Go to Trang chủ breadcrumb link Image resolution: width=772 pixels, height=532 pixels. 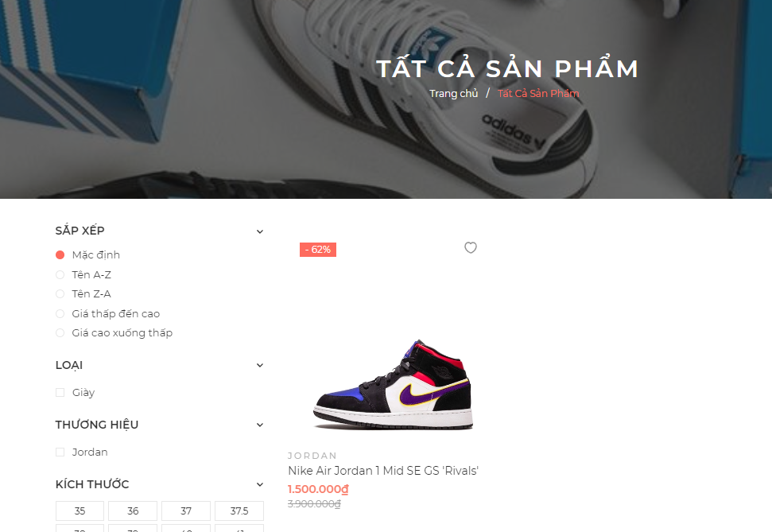click(453, 94)
